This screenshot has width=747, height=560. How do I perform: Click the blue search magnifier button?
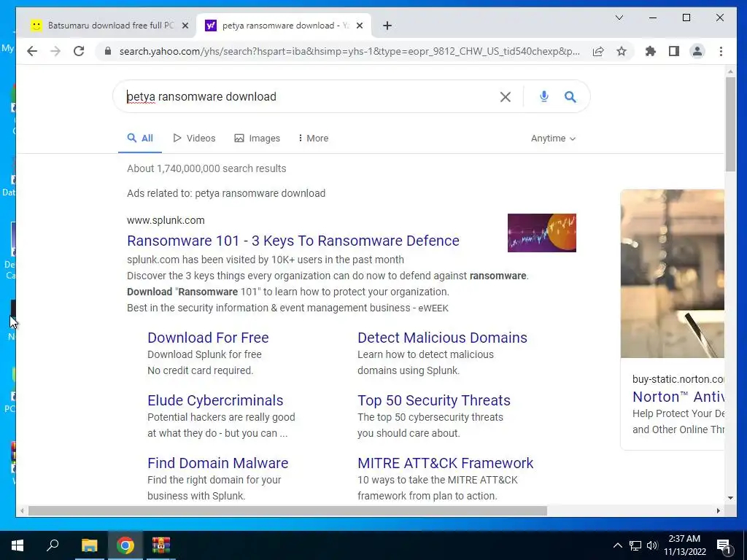pos(570,97)
